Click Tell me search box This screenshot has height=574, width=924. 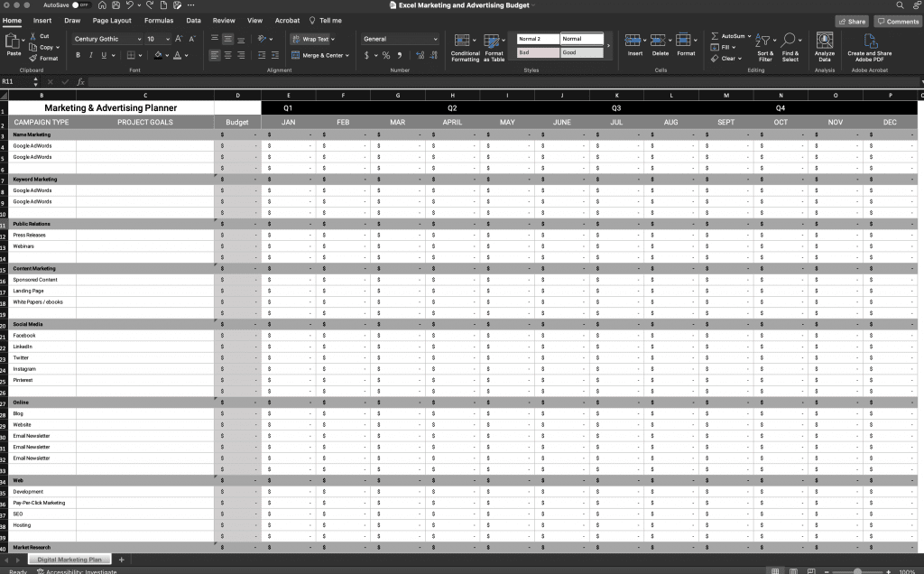[x=325, y=21]
